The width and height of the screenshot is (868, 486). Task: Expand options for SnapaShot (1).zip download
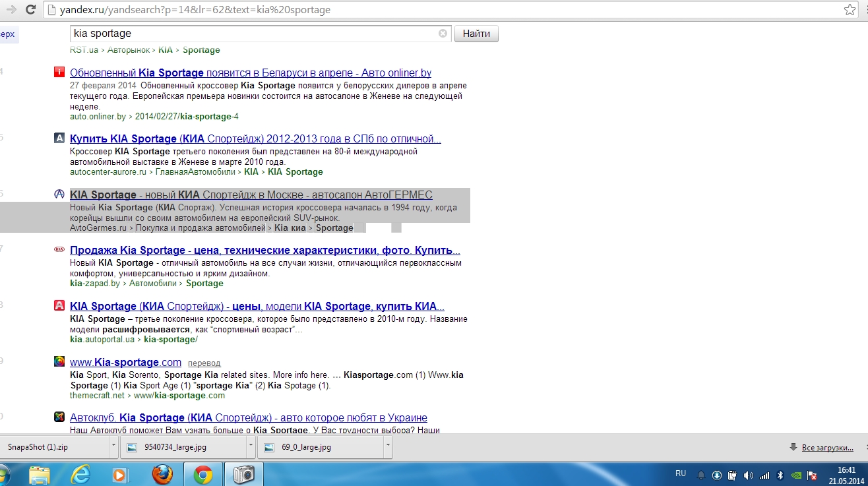[x=113, y=446]
